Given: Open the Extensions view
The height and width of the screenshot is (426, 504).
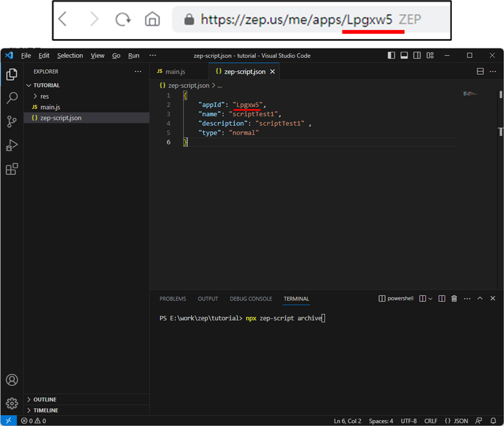Looking at the screenshot, I should [x=12, y=169].
